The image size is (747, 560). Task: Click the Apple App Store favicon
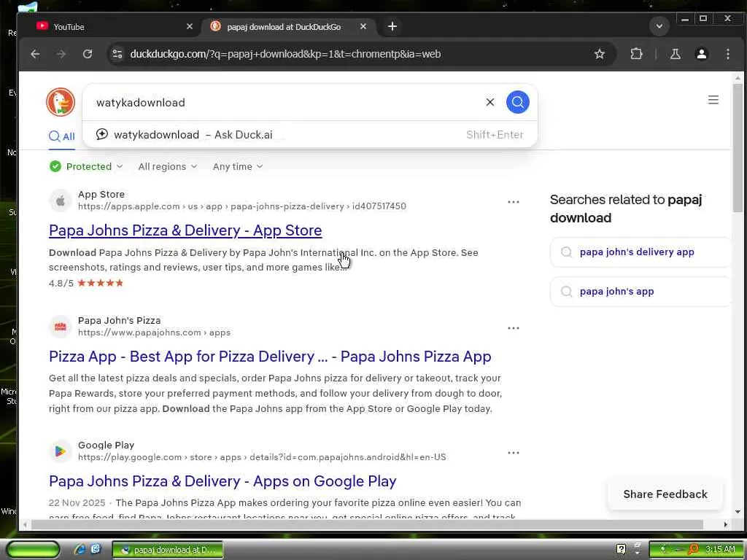tap(61, 201)
